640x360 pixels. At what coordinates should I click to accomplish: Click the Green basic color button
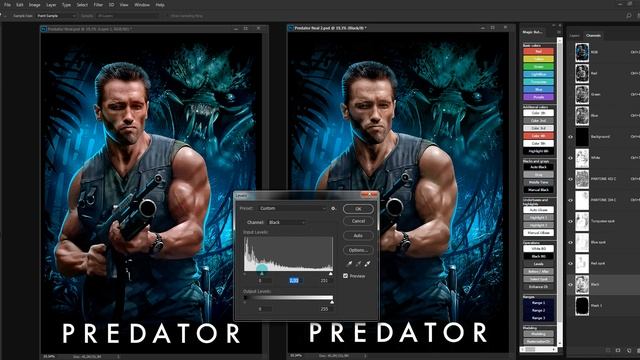point(538,67)
